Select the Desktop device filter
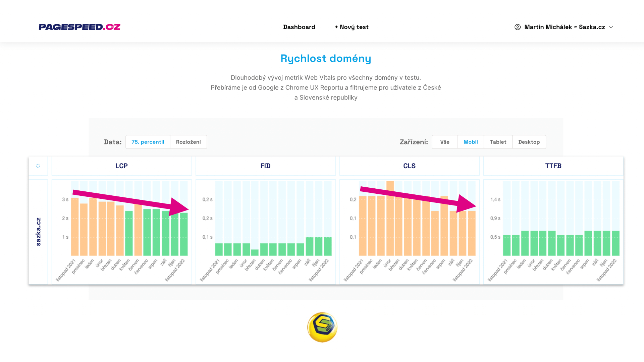This screenshot has height=362, width=644. point(529,142)
